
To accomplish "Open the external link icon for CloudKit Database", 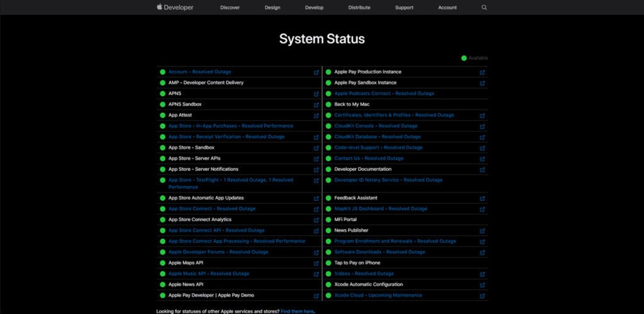I will (482, 138).
